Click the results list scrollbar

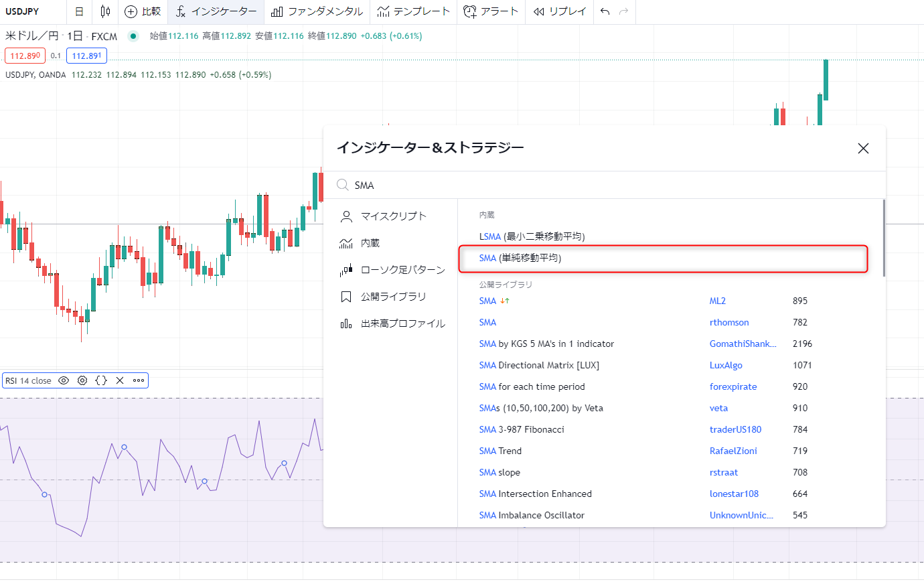884,238
